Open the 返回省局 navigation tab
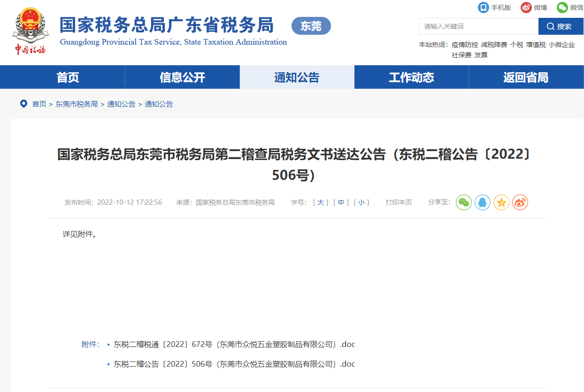Screen dimensions: 584x392 pyautogui.click(x=526, y=77)
